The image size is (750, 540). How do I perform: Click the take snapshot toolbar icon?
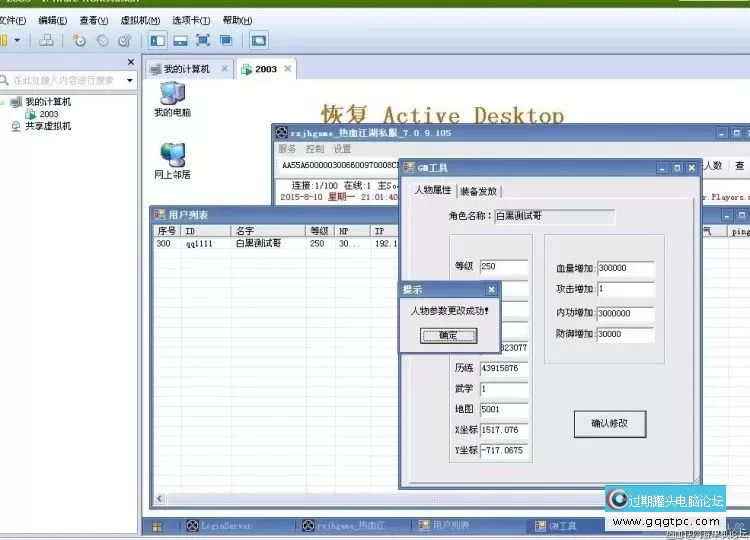[79, 40]
